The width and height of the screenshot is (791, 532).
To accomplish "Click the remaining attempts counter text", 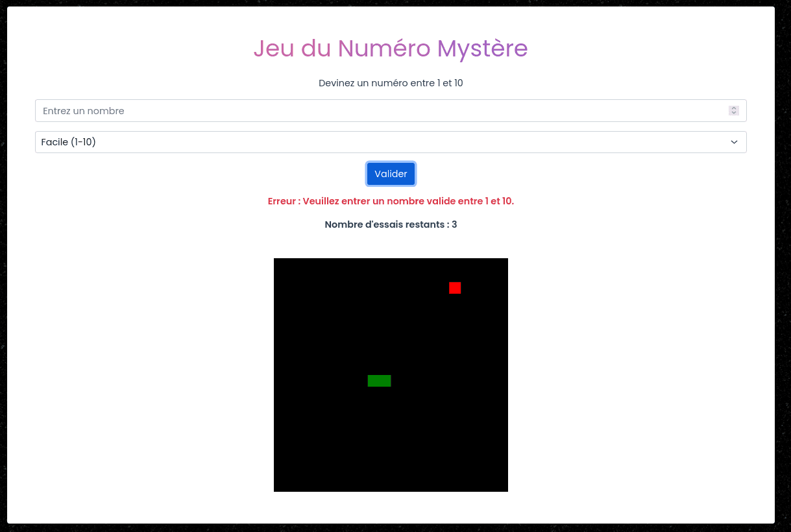I will (x=391, y=224).
